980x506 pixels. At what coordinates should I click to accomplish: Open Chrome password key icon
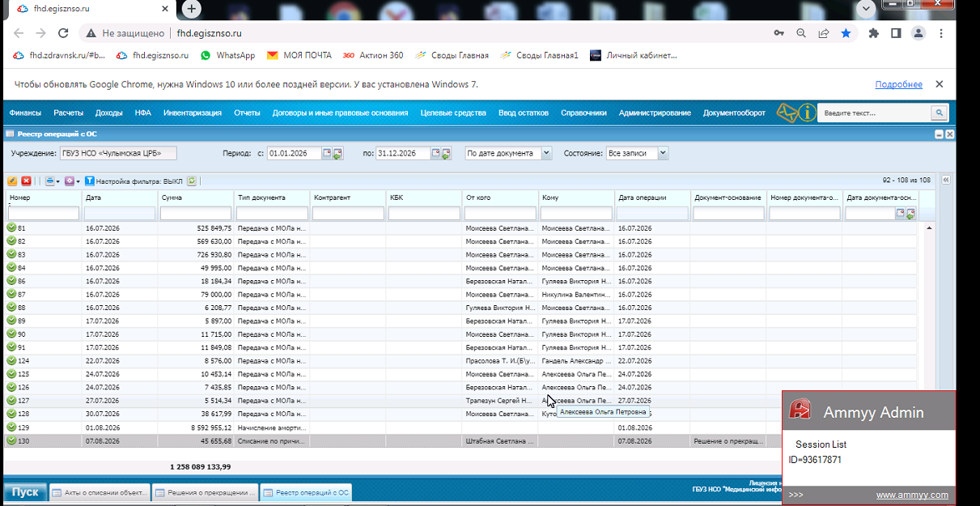tap(778, 33)
